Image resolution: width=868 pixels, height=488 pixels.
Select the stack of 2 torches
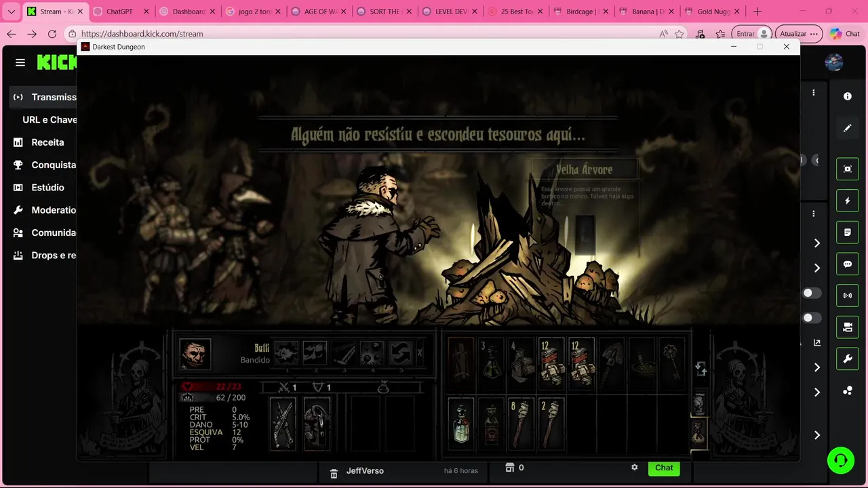(551, 424)
